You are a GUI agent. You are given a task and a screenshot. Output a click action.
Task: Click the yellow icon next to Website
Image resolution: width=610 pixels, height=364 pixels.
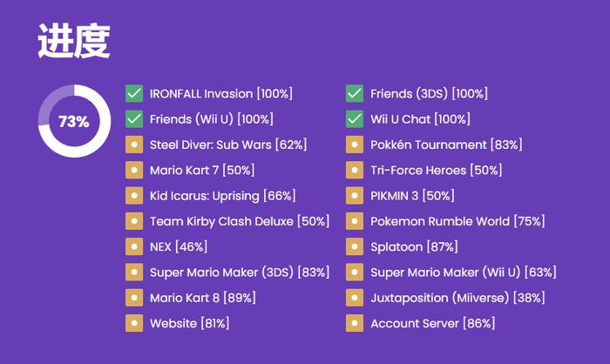tap(134, 323)
